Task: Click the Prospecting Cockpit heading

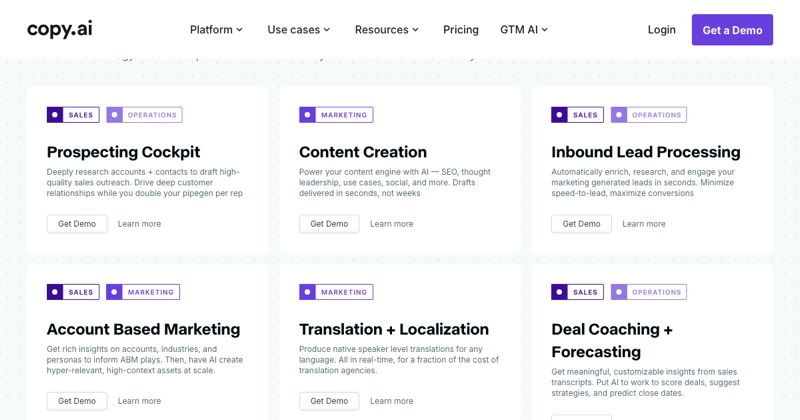Action: coord(123,152)
